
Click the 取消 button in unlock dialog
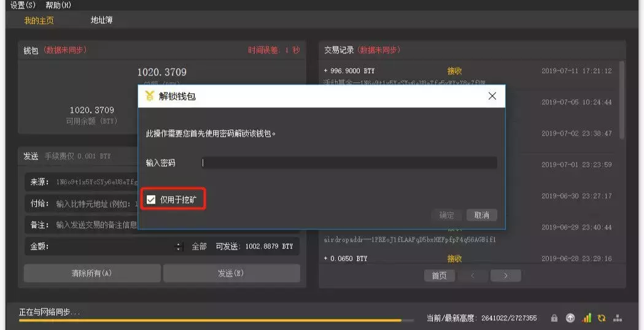click(481, 215)
